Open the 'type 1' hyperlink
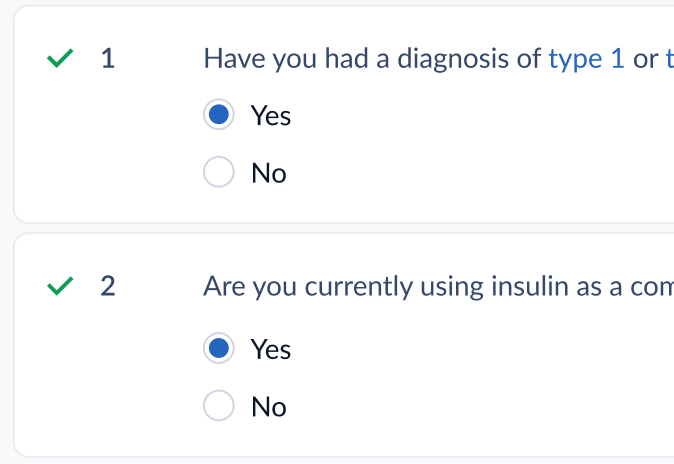Screen dimensions: 674x464 586,58
